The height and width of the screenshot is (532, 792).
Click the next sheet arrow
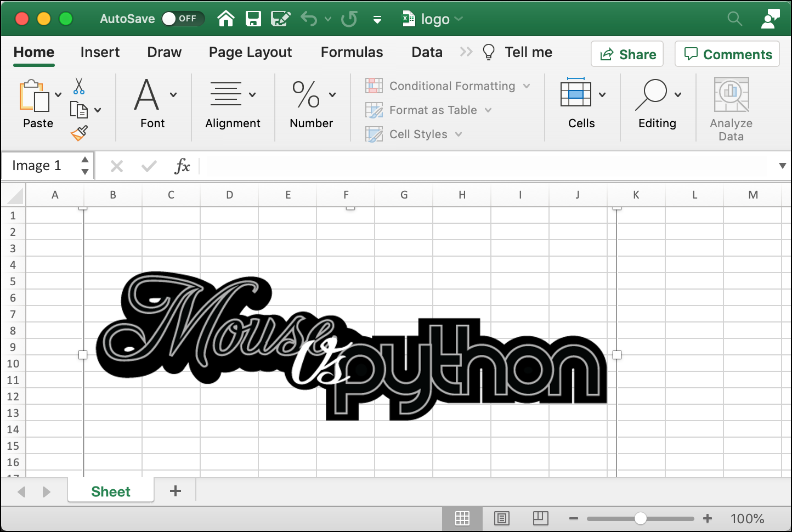tap(46, 492)
